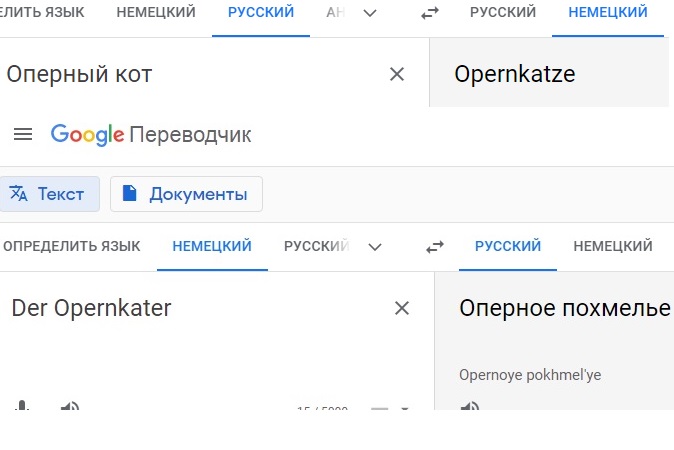
Task: Swap languages in the lower translator
Action: (435, 247)
